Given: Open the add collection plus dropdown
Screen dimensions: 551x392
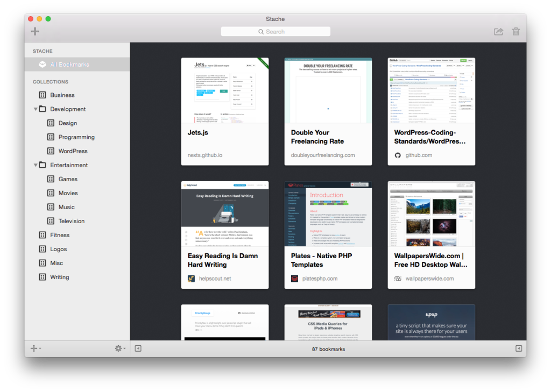Looking at the screenshot, I should 36,348.
